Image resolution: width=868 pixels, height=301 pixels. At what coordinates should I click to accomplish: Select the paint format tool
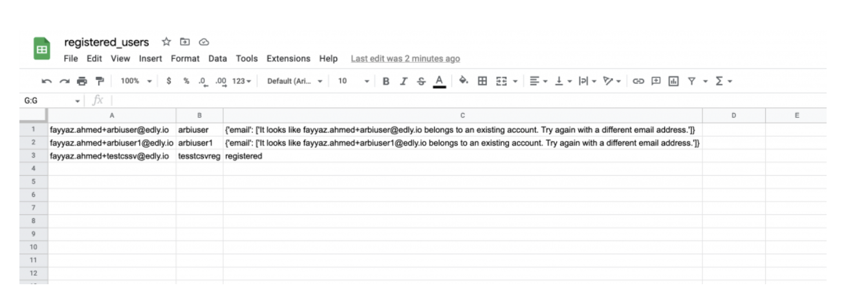(100, 81)
